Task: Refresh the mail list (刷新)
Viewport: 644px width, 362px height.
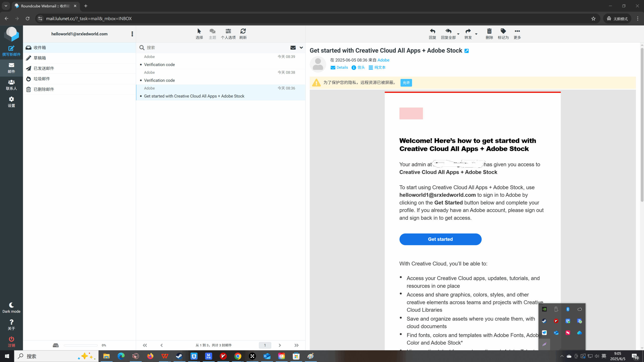Action: (243, 34)
